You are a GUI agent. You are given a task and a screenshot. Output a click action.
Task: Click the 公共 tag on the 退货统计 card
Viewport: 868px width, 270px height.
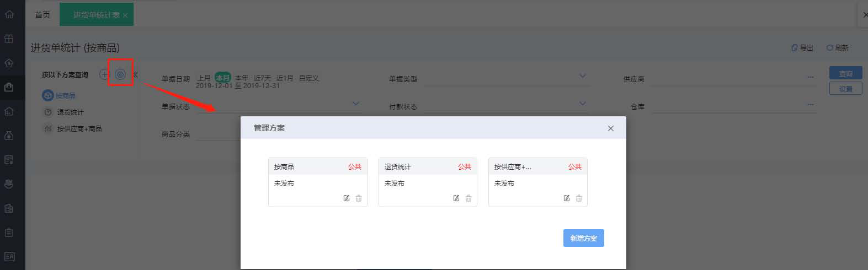tap(465, 166)
